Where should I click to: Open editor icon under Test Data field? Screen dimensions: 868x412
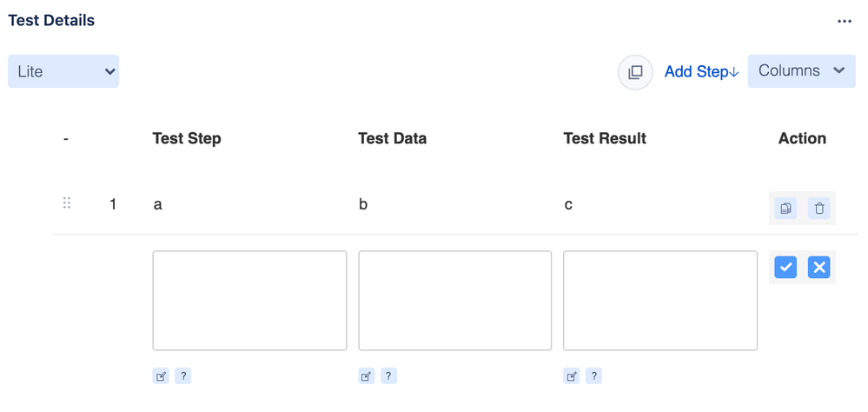[366, 376]
